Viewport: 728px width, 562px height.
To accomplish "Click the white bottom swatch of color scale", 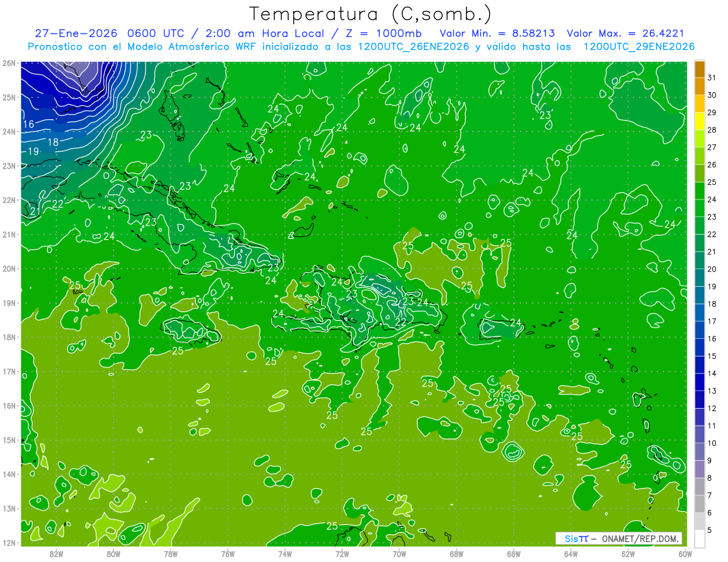I will tap(699, 538).
